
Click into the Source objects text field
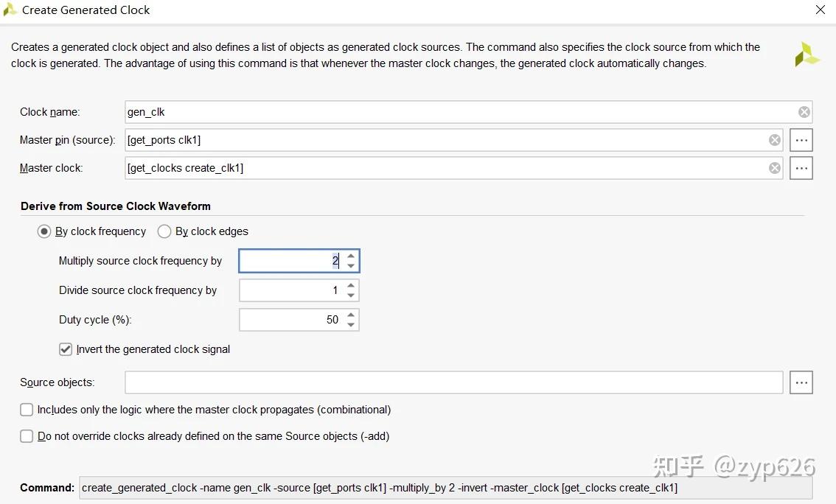[453, 382]
